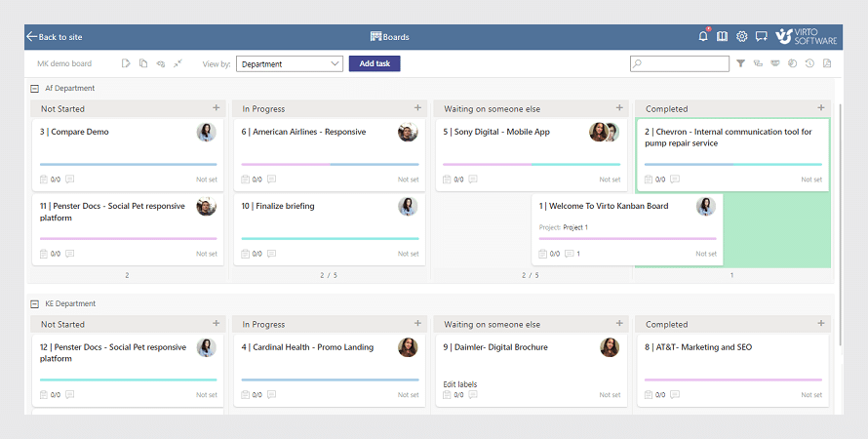Collapse the KE Department swimlane

[x=34, y=304]
